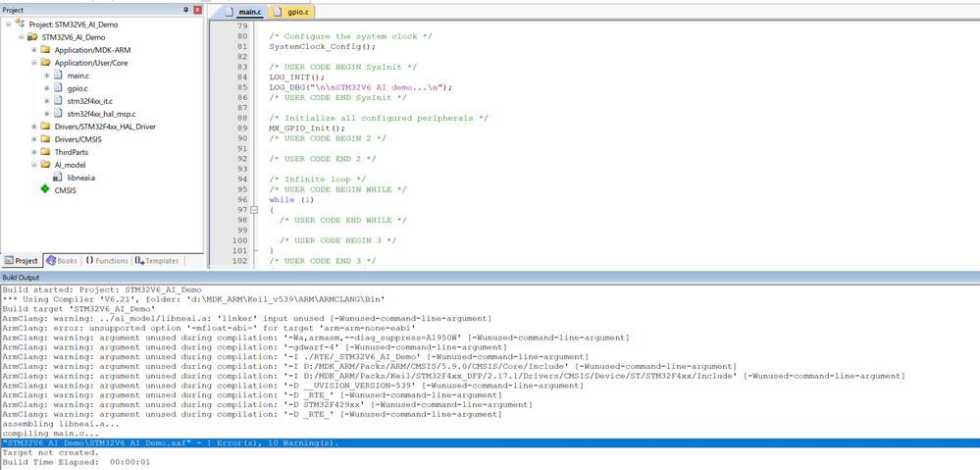Collapse the STM32V6_AI_Demo target node
980x470 pixels.
[x=22, y=37]
